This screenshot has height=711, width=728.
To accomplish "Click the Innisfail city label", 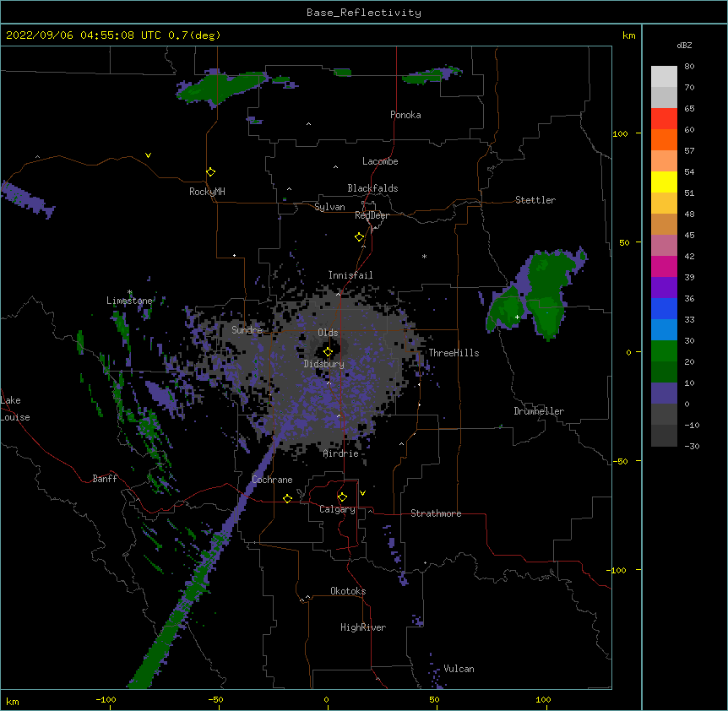I will click(x=350, y=275).
